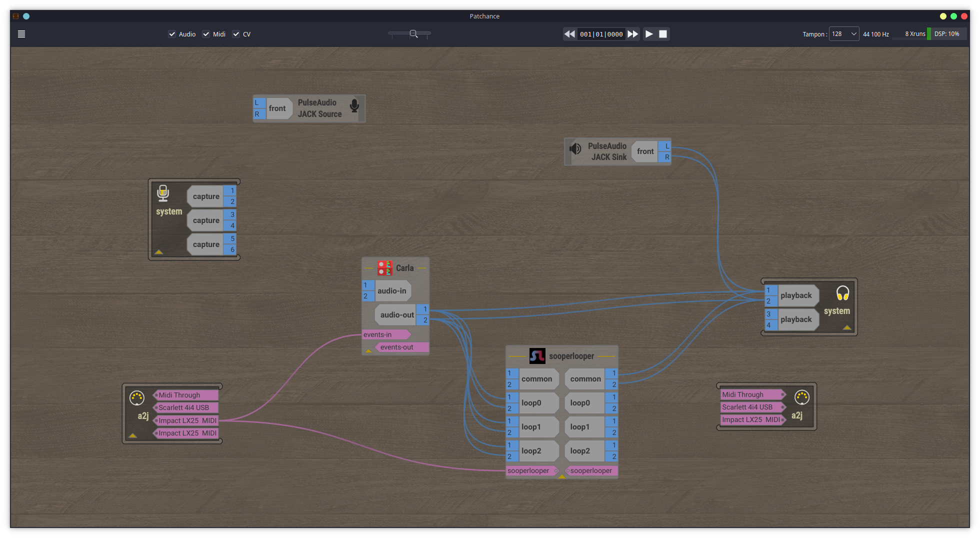Click the transport position display 001|01|0000

coord(601,34)
